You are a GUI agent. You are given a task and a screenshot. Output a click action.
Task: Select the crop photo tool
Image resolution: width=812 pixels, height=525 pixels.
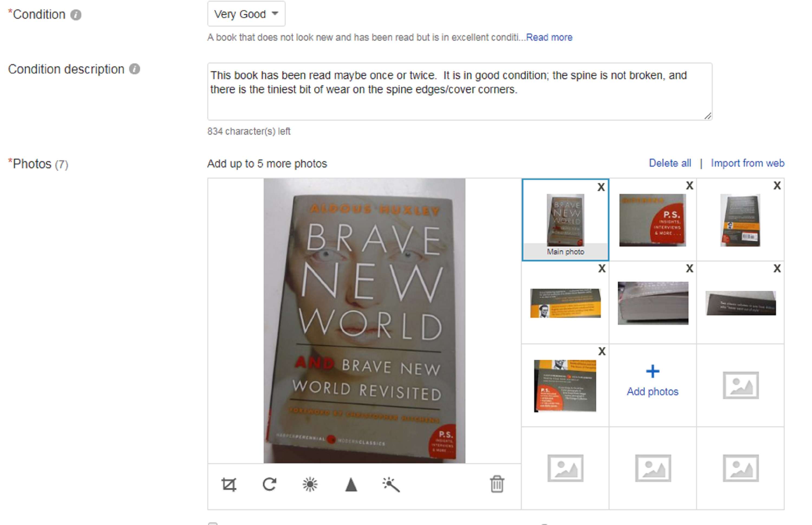coord(229,484)
